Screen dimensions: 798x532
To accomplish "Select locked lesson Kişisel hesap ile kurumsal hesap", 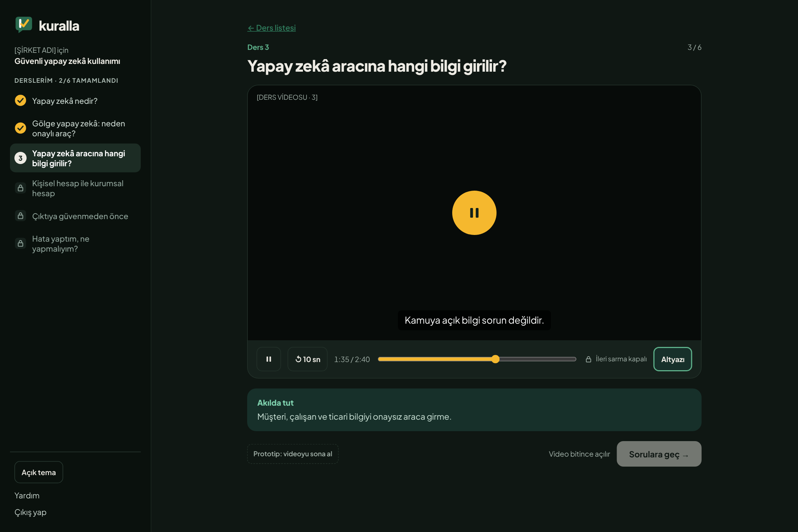I will pyautogui.click(x=75, y=188).
